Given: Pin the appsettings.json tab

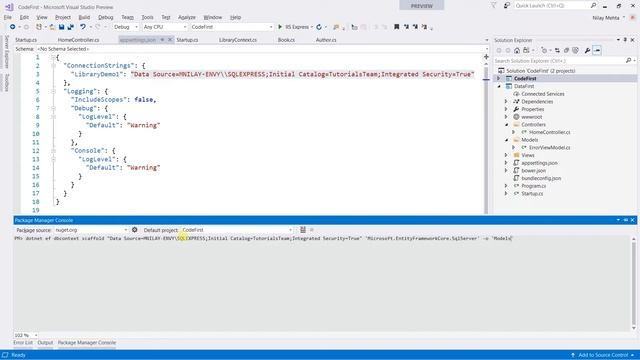Looking at the screenshot, I should 162,40.
